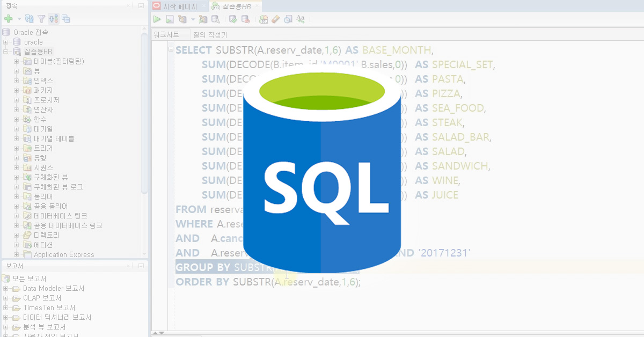
Task: Click the Explain Plan icon
Action: coord(182,19)
